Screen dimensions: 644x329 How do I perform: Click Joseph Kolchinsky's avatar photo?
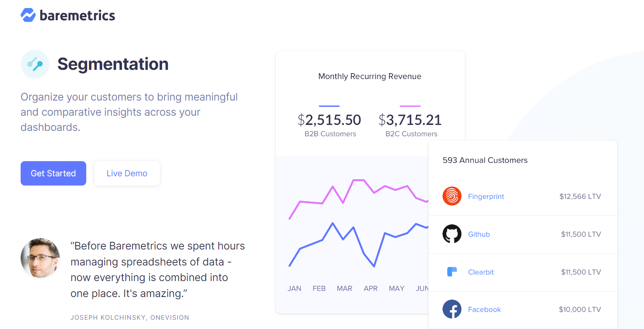pos(40,258)
